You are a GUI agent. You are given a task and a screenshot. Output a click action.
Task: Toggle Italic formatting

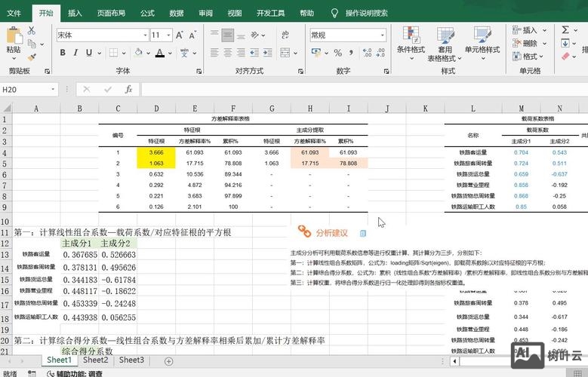pos(75,53)
